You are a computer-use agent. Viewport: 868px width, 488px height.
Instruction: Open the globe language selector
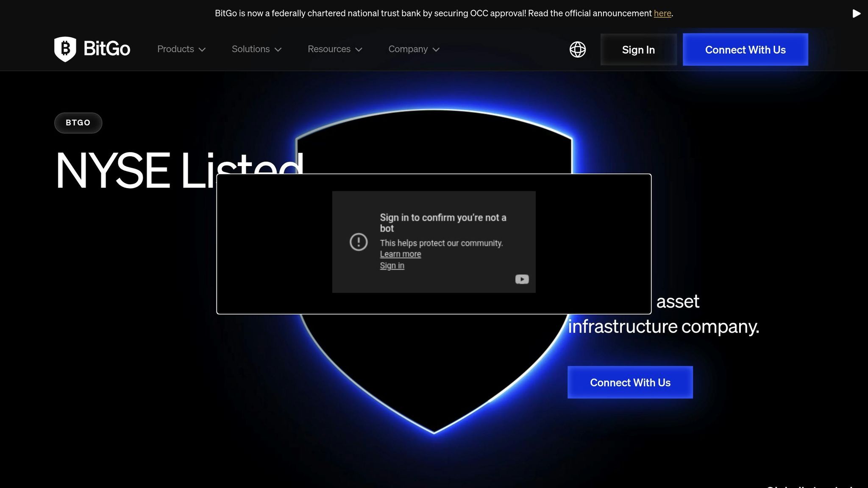(578, 50)
